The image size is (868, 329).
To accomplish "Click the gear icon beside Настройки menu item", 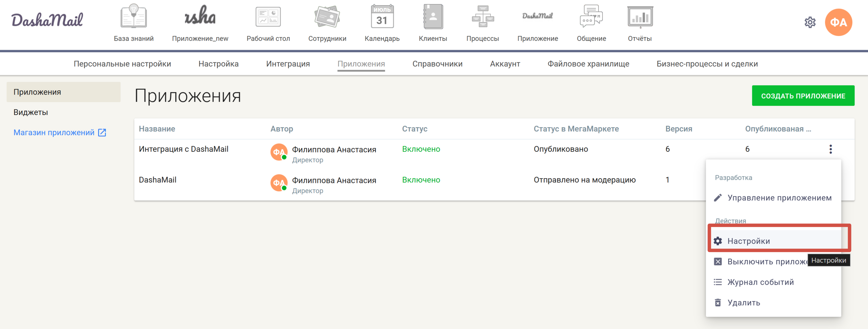I will click(718, 241).
